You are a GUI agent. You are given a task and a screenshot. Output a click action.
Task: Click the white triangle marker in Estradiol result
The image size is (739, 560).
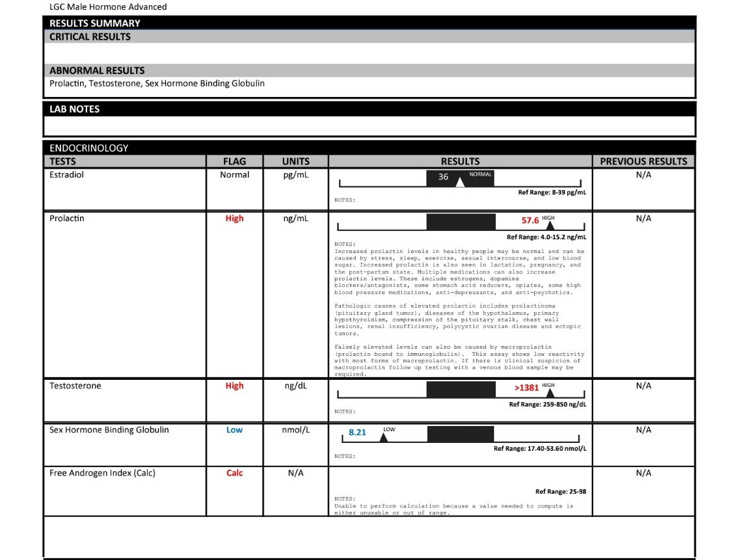(x=460, y=183)
